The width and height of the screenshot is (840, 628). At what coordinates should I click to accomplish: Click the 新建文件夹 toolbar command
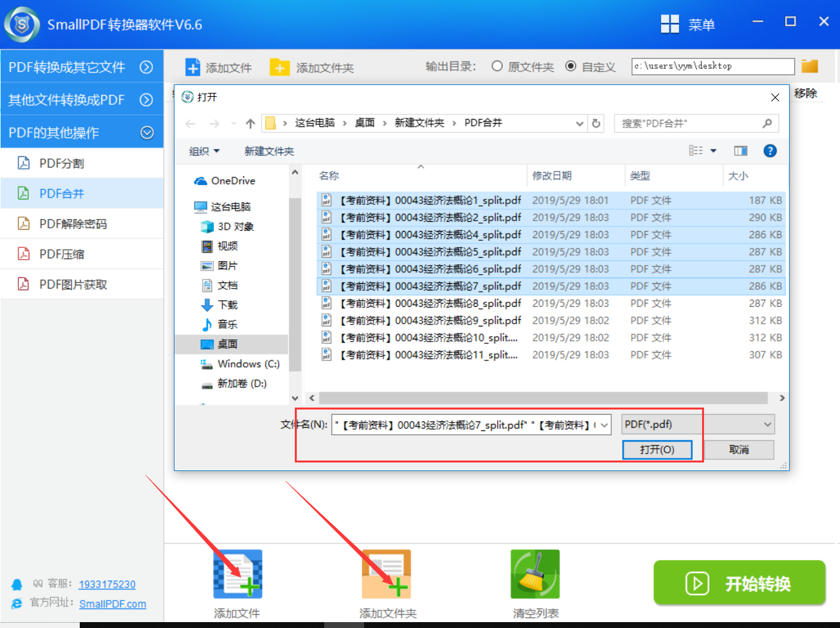pyautogui.click(x=269, y=151)
